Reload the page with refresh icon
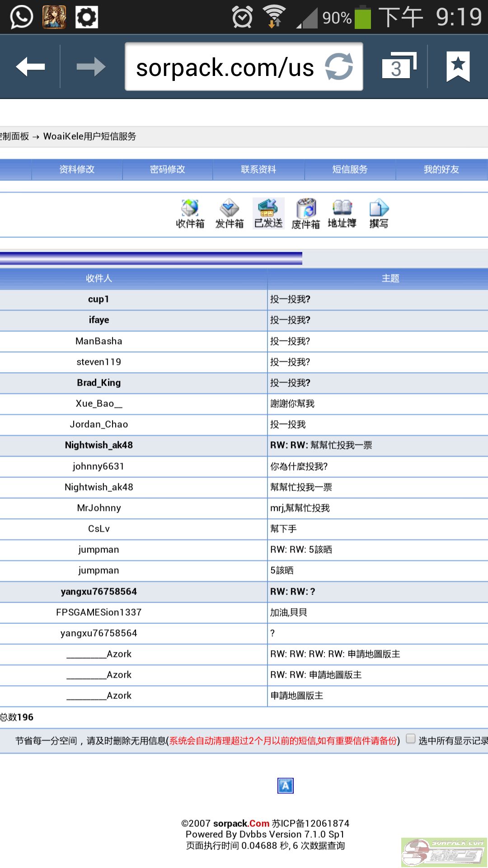488x868 pixels. (x=339, y=67)
